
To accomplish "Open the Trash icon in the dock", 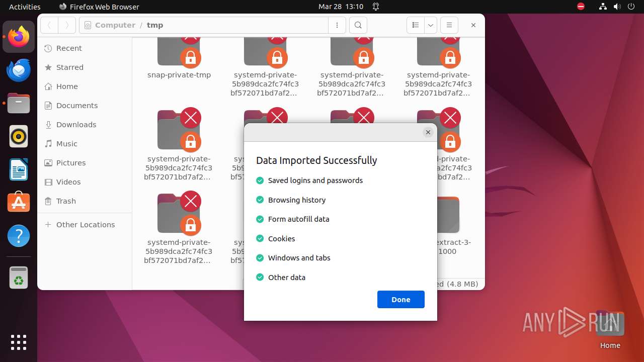I will (x=19, y=278).
